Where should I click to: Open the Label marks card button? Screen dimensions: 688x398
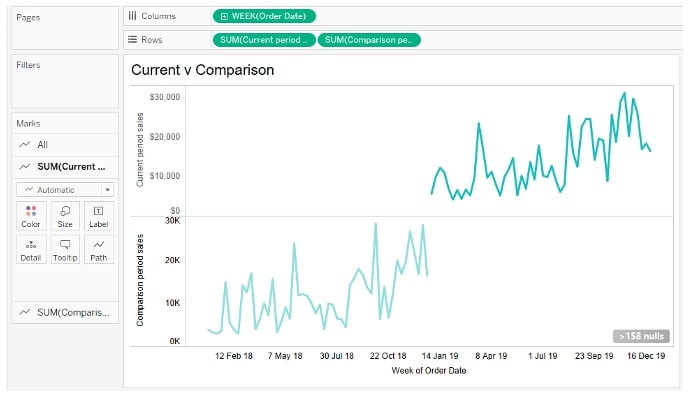click(99, 216)
